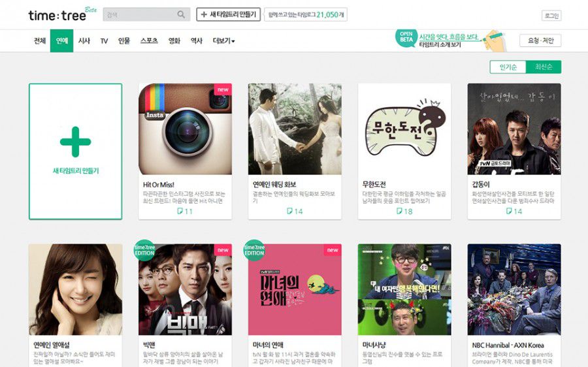Click the 요청·제안 button
The image size is (588, 367).
coord(540,40)
